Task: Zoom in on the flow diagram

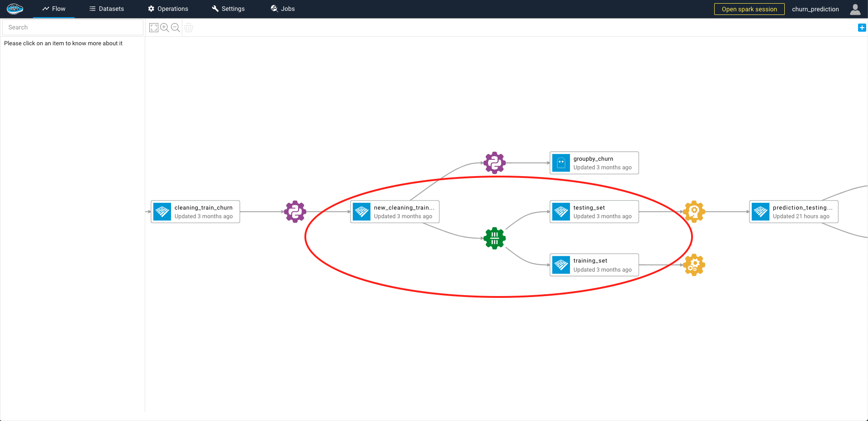Action: [164, 27]
